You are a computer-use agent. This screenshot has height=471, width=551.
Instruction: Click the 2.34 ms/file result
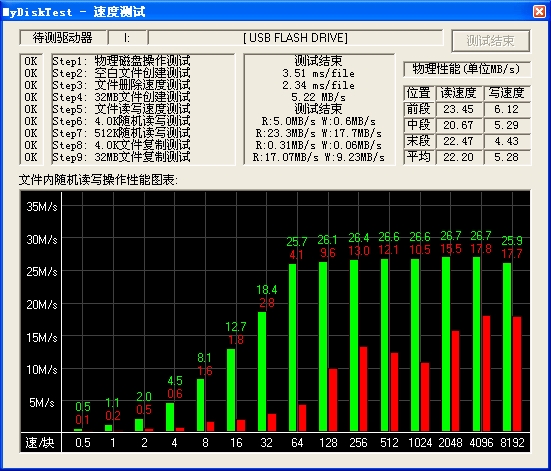tap(318, 85)
